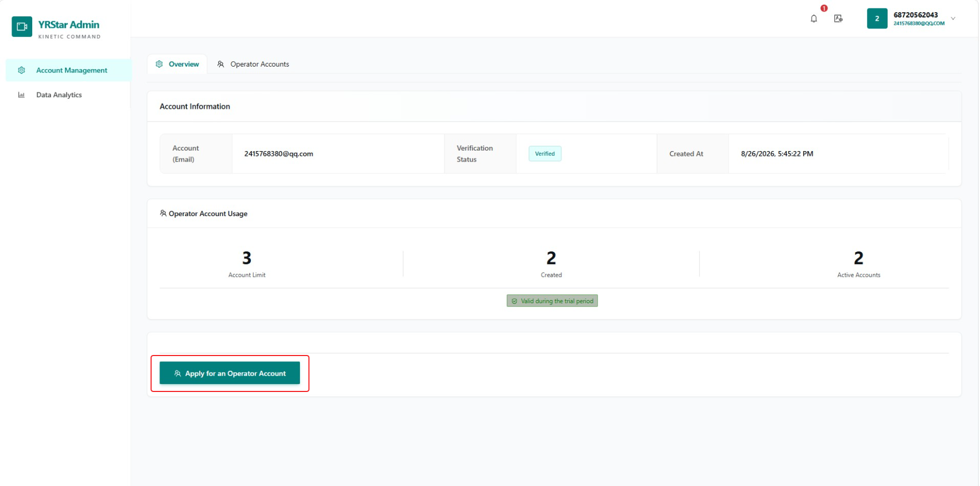Click the Operator Account Usage heading icon
The image size is (980, 486).
point(163,213)
